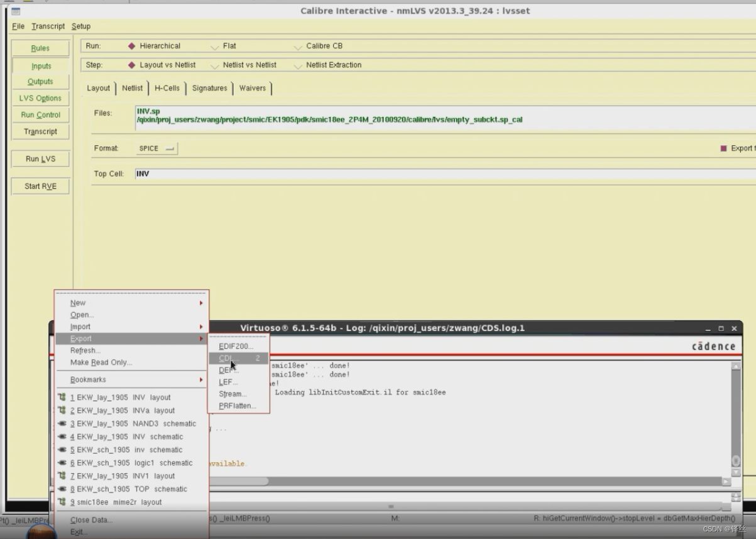Screen dimensions: 756x539
Task: Open the File menu in Calibre
Action: point(18,26)
